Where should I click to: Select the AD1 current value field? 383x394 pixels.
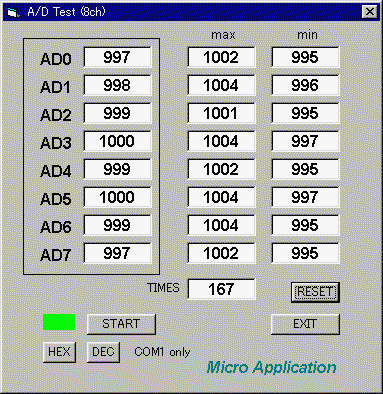pyautogui.click(x=117, y=85)
